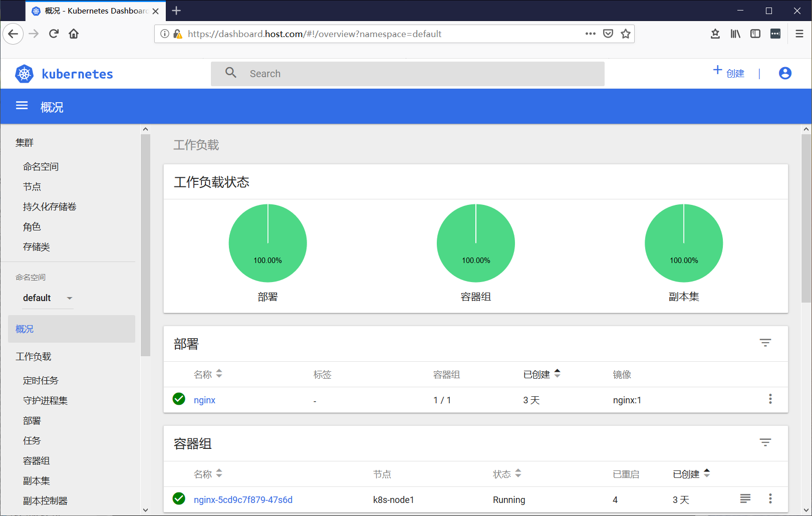Screen dimensions: 812x516
Task: Open the nginx deployment details link
Action: 204,400
